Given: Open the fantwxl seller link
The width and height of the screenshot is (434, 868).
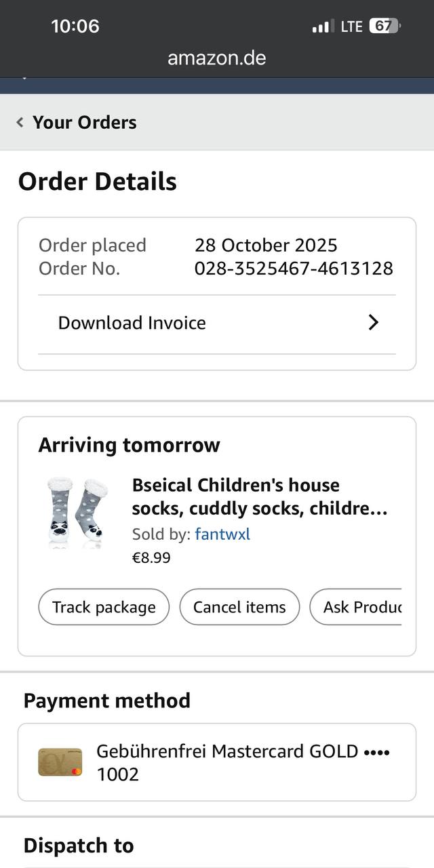Looking at the screenshot, I should [x=222, y=534].
